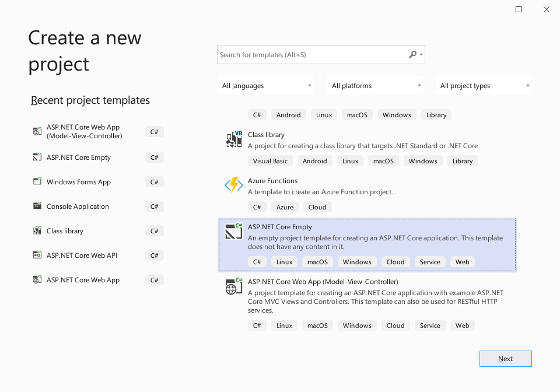
Task: Click the C# badge beside Windows Forms App
Action: 154,182
